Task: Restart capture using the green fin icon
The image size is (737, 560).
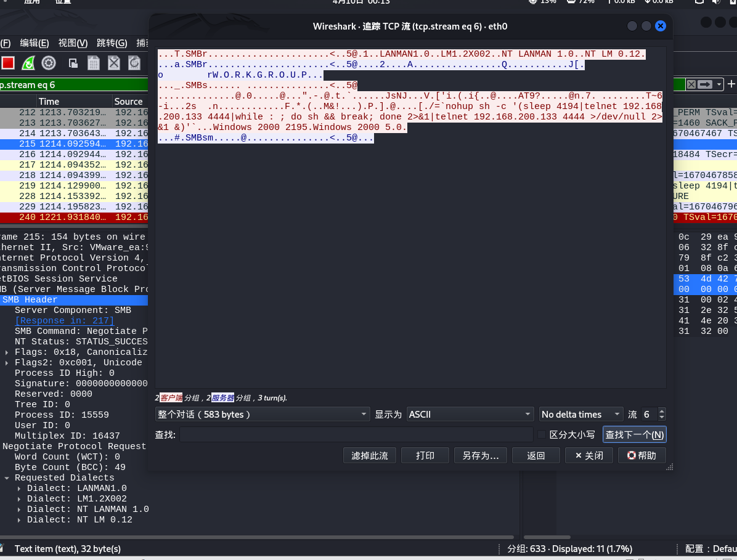Action: pyautogui.click(x=28, y=63)
